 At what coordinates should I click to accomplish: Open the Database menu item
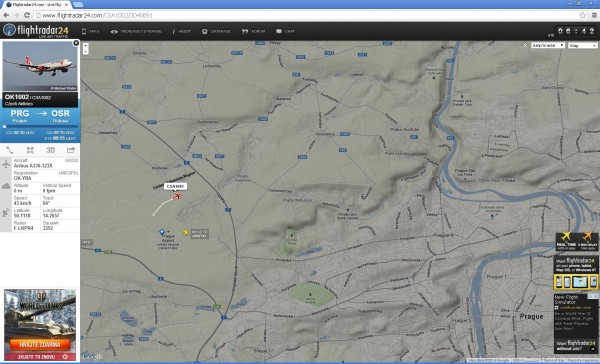click(x=216, y=31)
